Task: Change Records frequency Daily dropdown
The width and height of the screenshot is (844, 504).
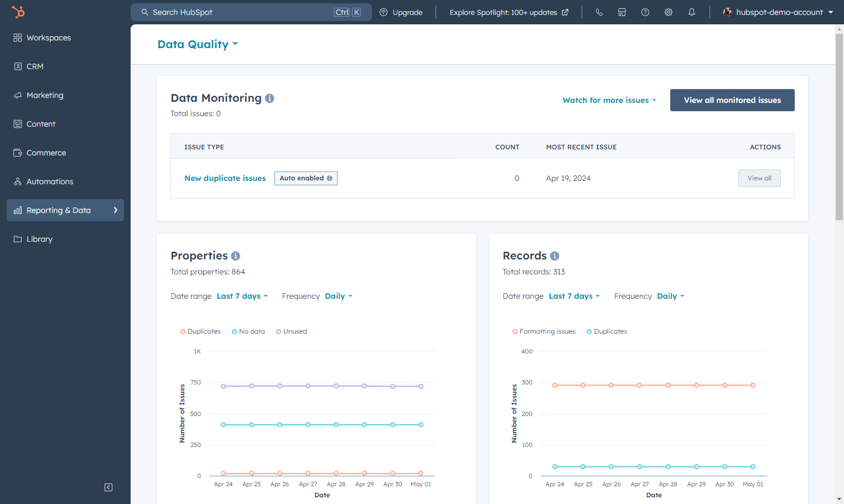Action: (671, 296)
